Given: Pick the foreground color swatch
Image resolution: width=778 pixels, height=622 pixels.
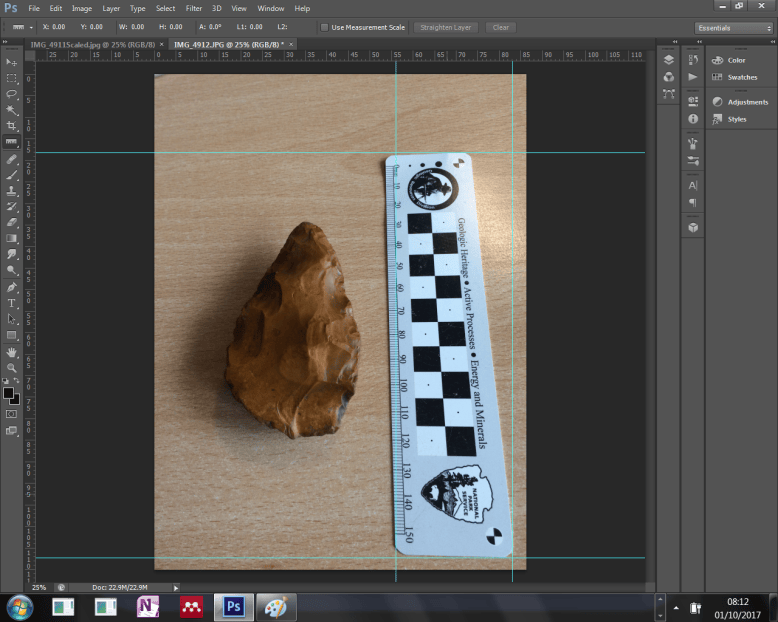Looking at the screenshot, I should click(x=8, y=393).
